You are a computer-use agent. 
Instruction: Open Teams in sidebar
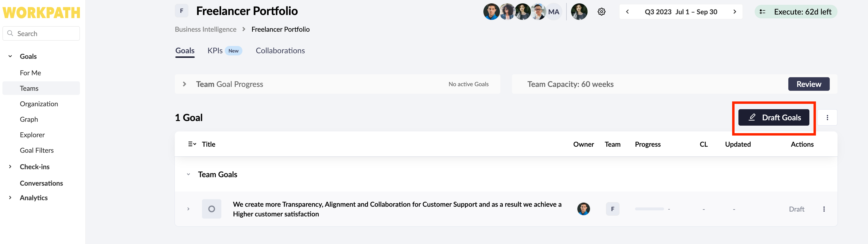click(x=41, y=88)
